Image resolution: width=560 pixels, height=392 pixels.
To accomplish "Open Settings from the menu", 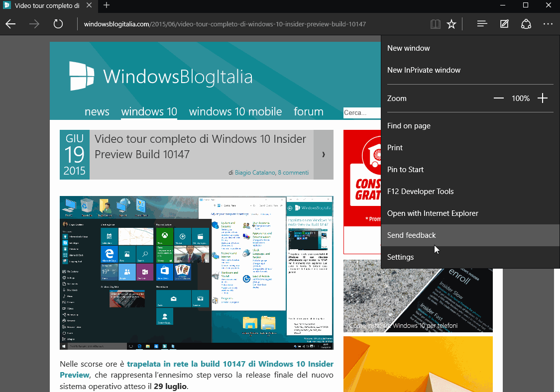I will click(x=470, y=257).
